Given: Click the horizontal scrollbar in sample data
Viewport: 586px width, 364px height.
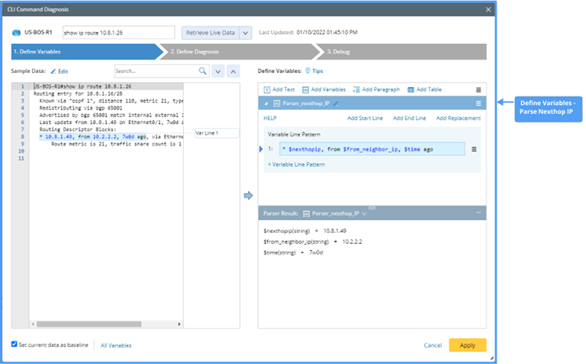Looking at the screenshot, I should [89, 324].
